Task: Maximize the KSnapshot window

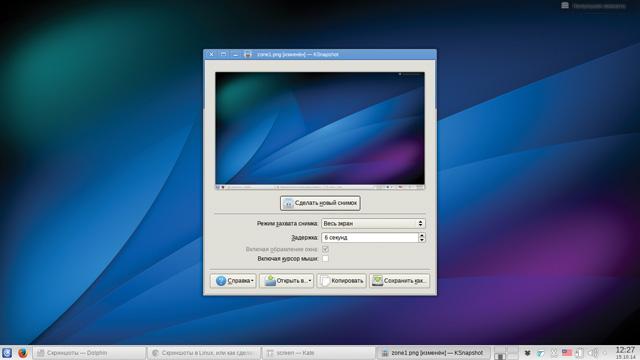Action: coord(223,54)
